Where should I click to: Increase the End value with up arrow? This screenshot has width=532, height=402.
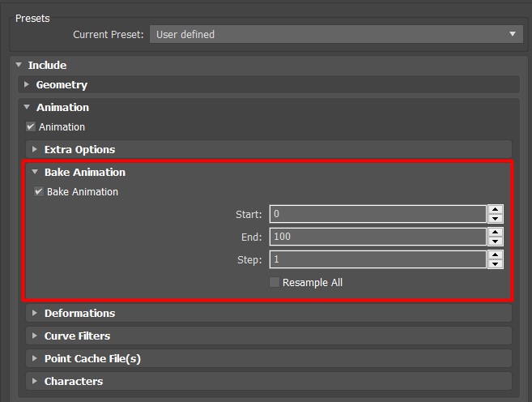(x=496, y=232)
